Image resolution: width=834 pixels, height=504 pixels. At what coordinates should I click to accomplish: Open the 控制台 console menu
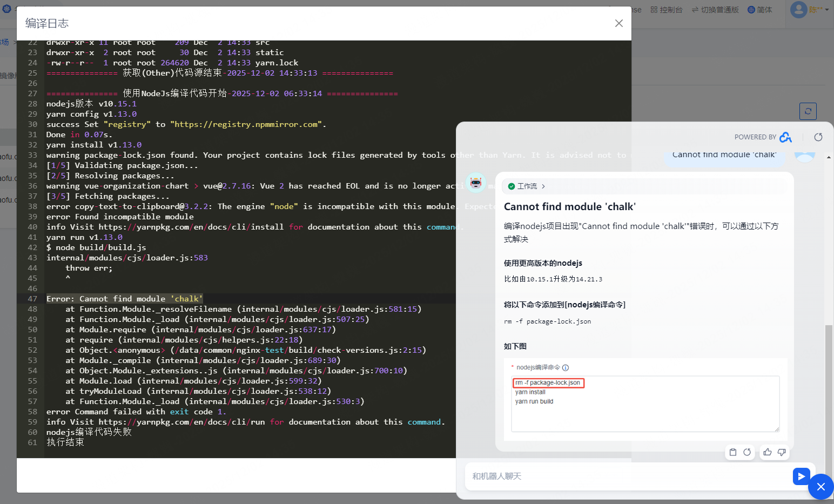667,10
